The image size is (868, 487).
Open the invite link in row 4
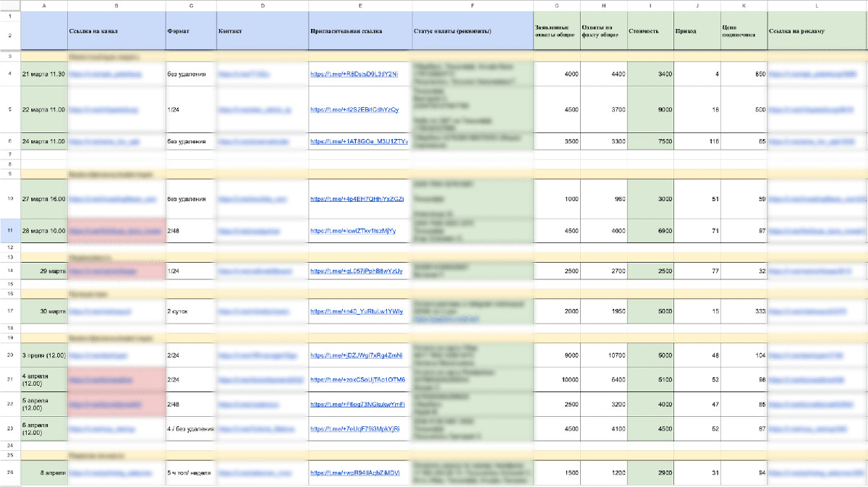click(x=354, y=74)
